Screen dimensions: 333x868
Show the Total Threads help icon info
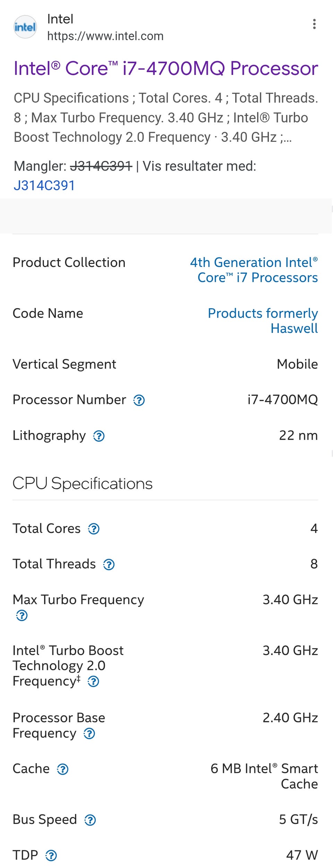point(109,565)
